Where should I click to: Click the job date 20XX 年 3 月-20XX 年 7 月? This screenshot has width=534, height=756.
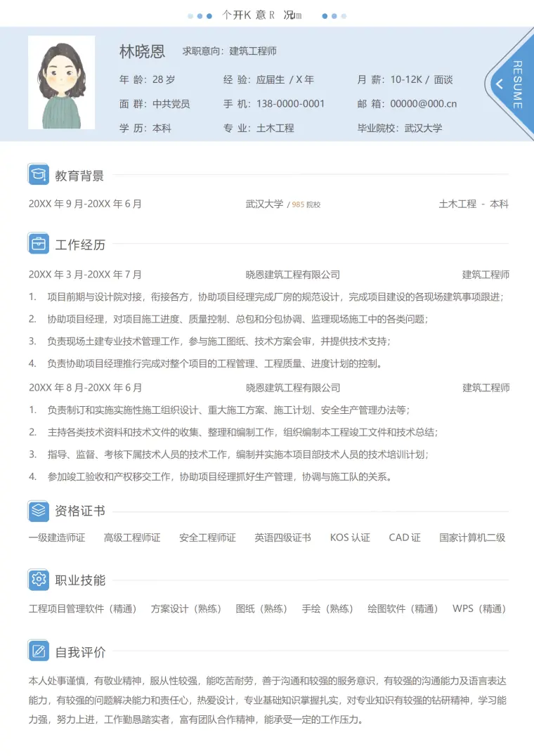pos(85,275)
